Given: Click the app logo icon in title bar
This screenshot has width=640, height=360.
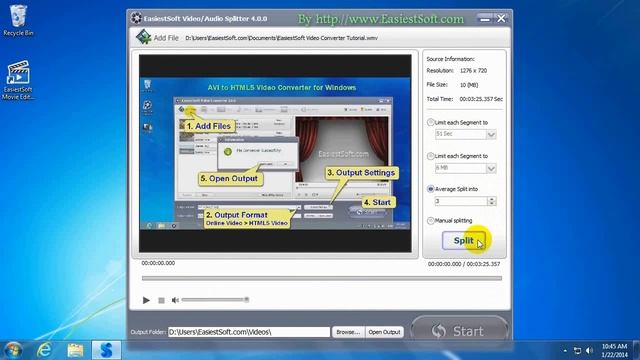Looking at the screenshot, I should pyautogui.click(x=136, y=18).
